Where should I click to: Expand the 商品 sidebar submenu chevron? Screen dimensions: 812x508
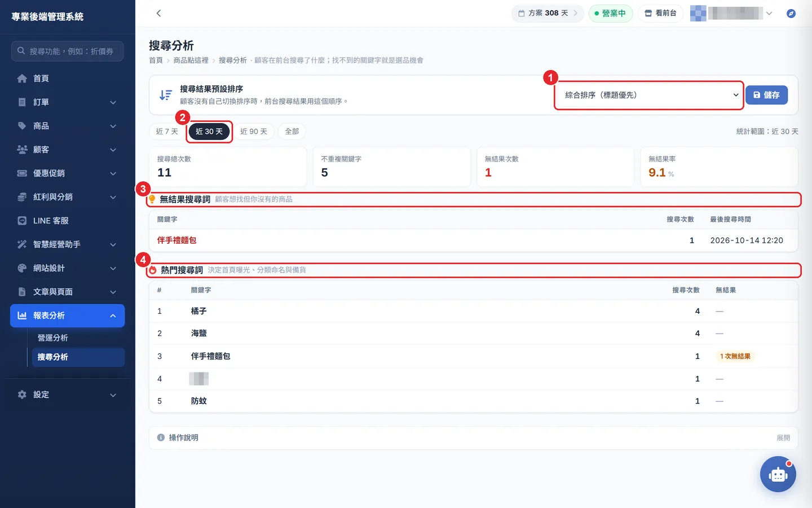coord(113,126)
